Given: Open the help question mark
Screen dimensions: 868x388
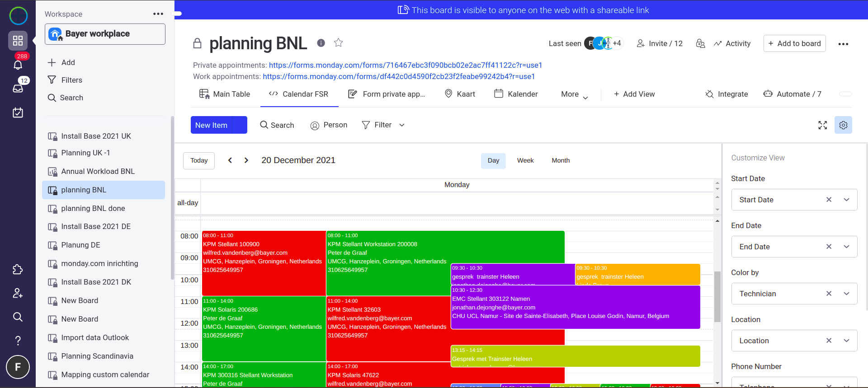Looking at the screenshot, I should coord(18,340).
